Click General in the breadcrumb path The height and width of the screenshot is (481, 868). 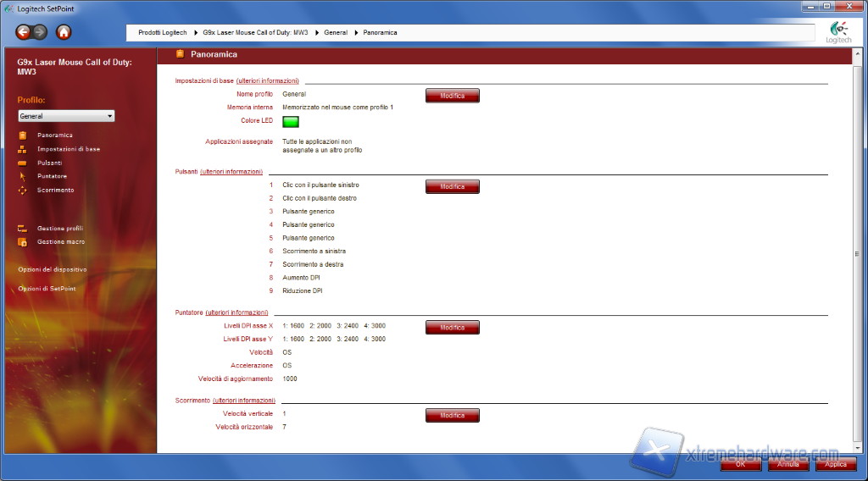point(336,32)
